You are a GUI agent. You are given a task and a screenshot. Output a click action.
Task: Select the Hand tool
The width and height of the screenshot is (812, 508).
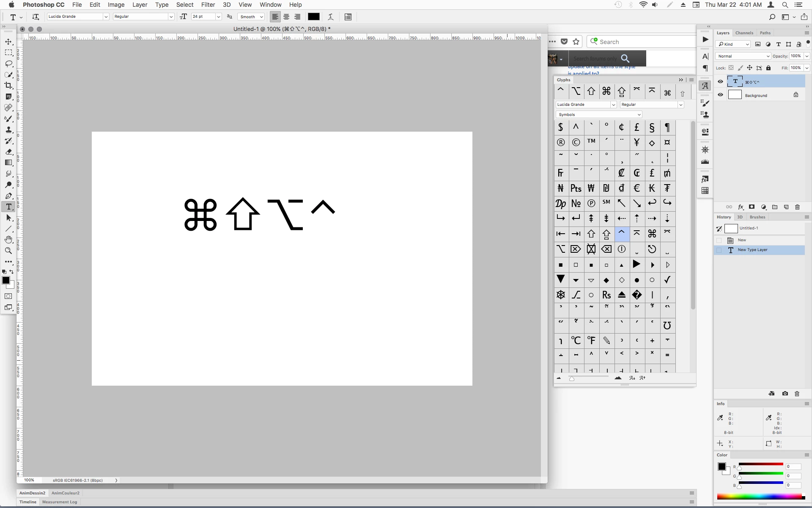click(x=8, y=240)
